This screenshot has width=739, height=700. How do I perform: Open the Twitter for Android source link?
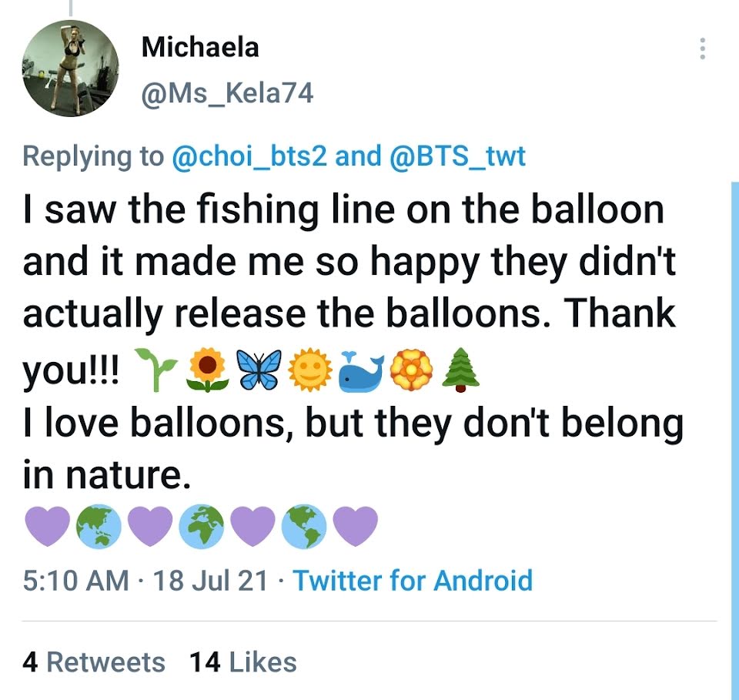coord(413,581)
